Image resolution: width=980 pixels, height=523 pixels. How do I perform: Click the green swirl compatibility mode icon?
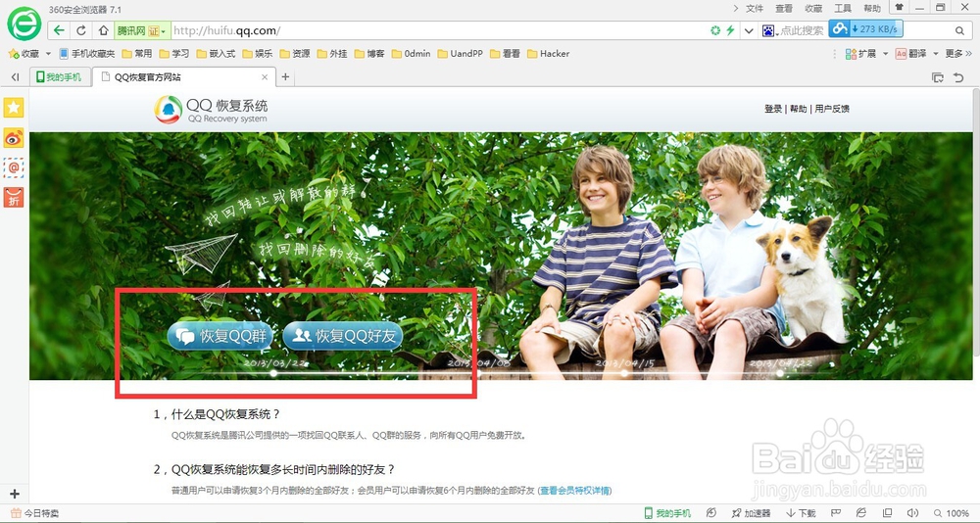point(715,30)
